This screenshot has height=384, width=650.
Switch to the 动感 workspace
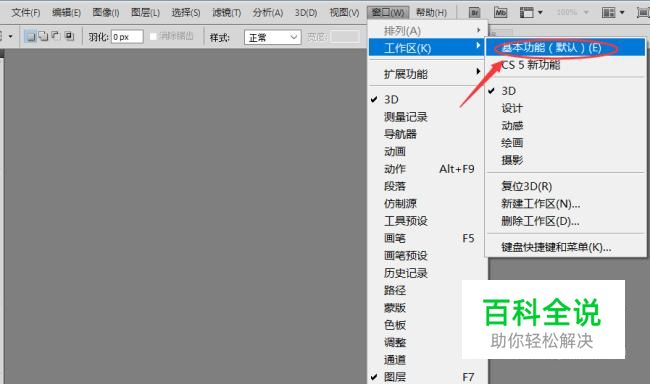point(566,126)
